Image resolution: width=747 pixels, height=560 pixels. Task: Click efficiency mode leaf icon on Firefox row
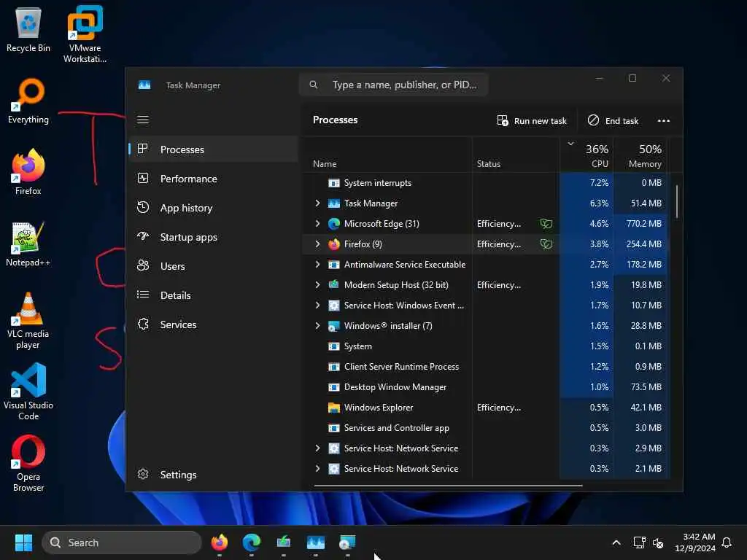click(546, 244)
